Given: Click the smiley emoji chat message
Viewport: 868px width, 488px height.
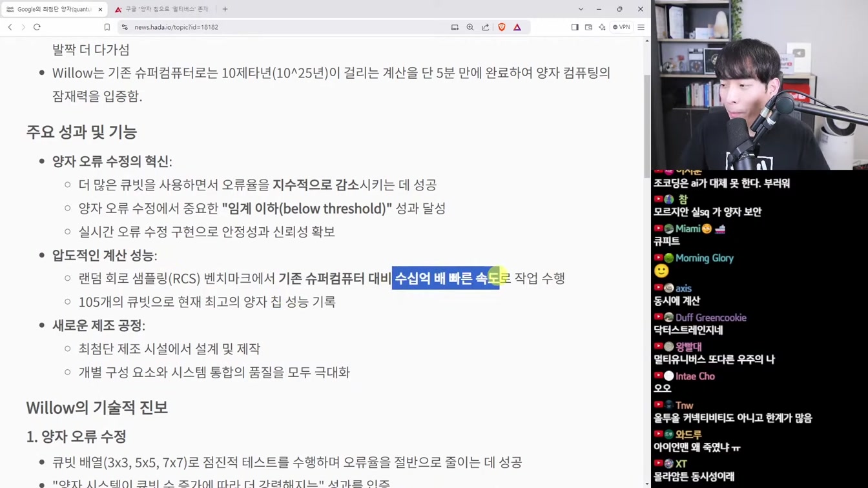Looking at the screenshot, I should (661, 271).
